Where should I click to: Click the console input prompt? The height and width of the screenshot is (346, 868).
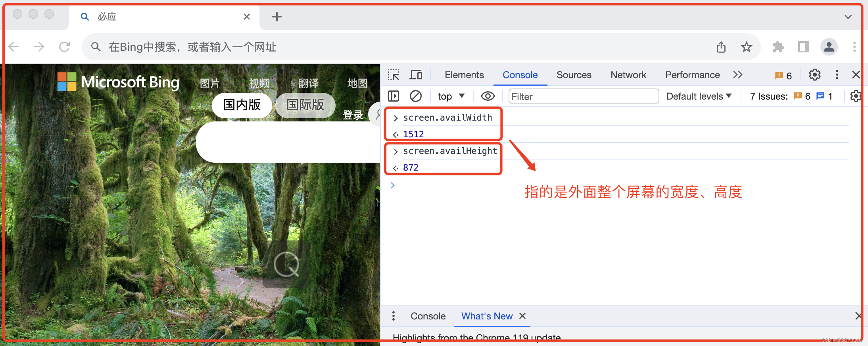tap(619, 185)
